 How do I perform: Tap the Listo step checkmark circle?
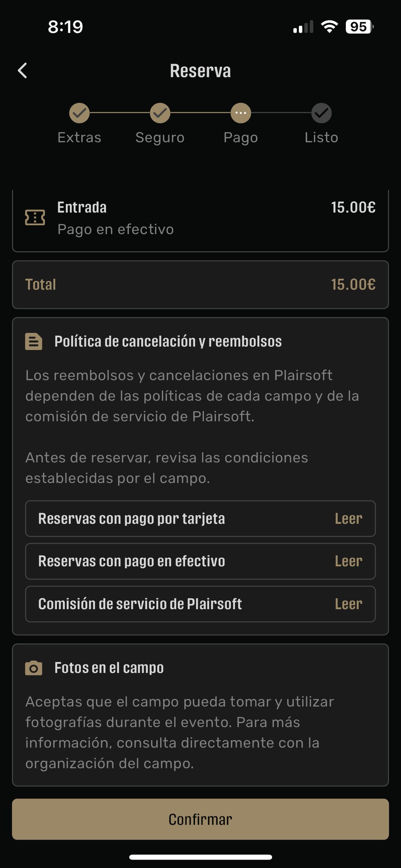click(321, 113)
